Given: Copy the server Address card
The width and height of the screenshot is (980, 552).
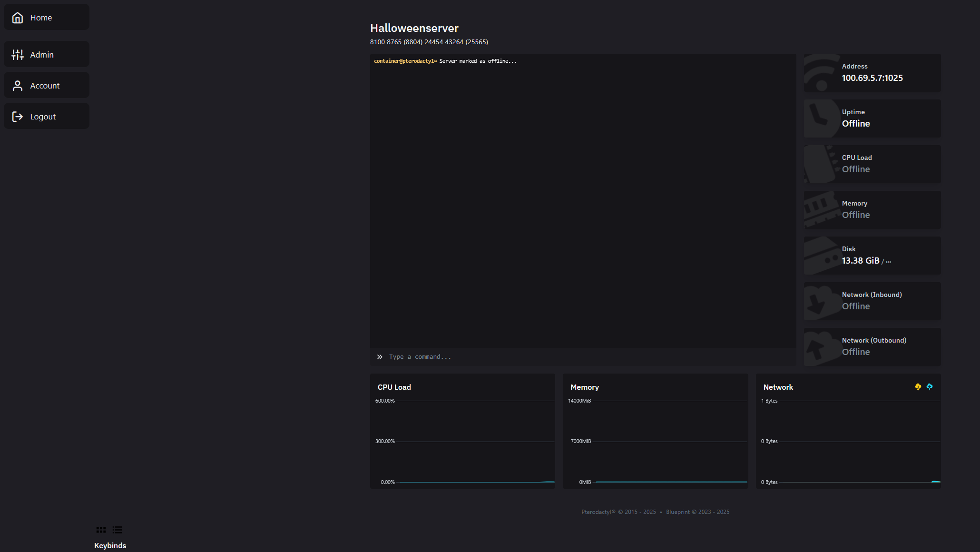Looking at the screenshot, I should [x=872, y=73].
